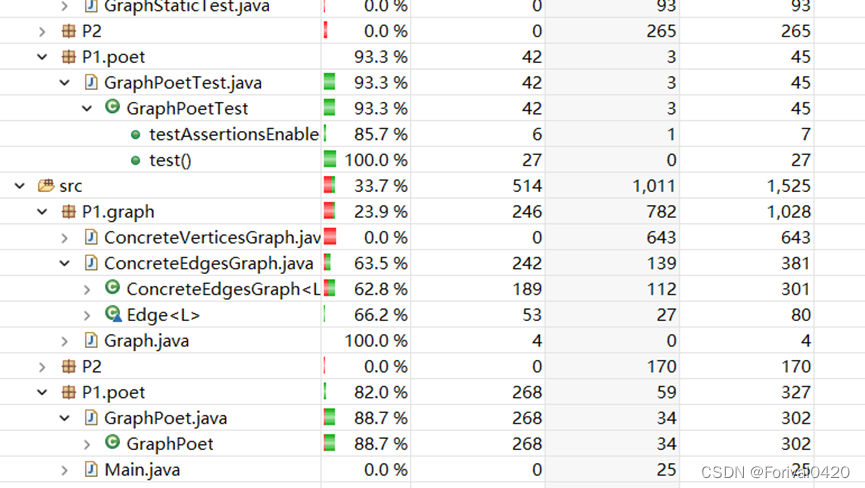
Task: Expand the GraphPoet class node
Action: [87, 444]
